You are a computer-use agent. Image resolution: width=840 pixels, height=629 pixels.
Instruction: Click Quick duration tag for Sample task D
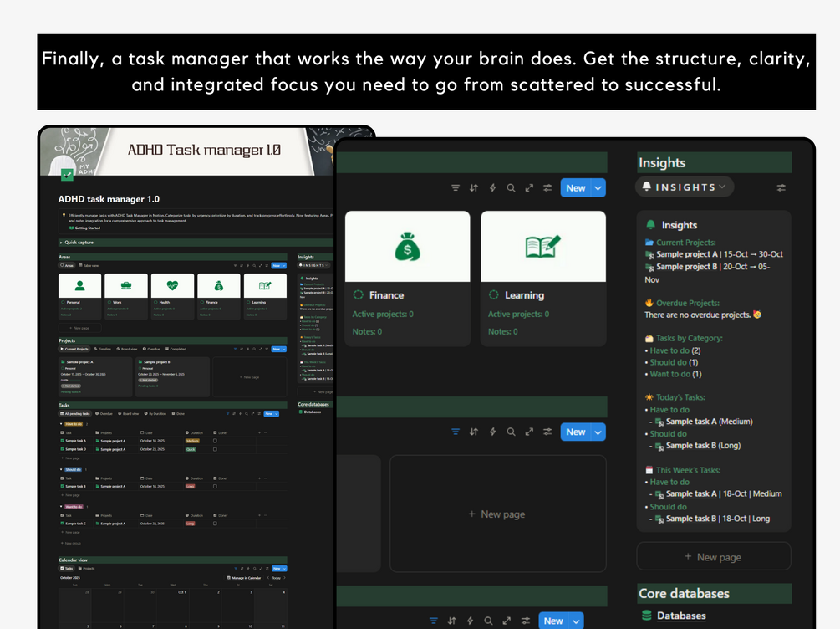click(191, 449)
